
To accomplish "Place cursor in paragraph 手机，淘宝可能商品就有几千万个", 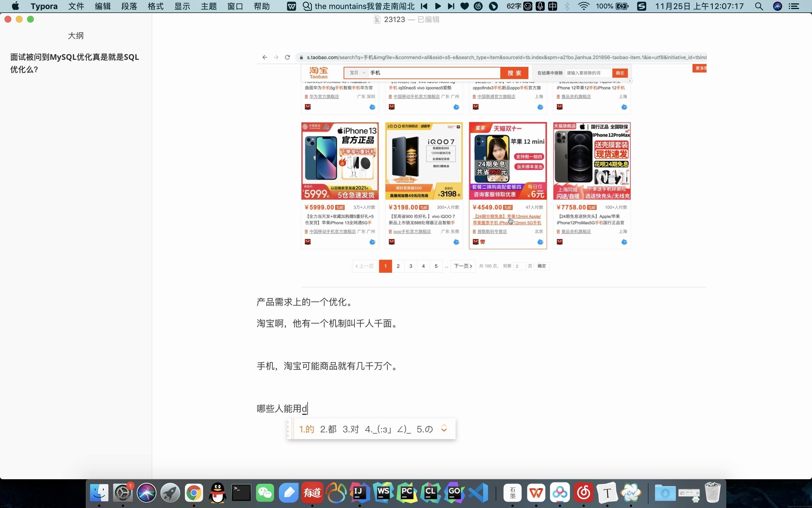I will (328, 366).
